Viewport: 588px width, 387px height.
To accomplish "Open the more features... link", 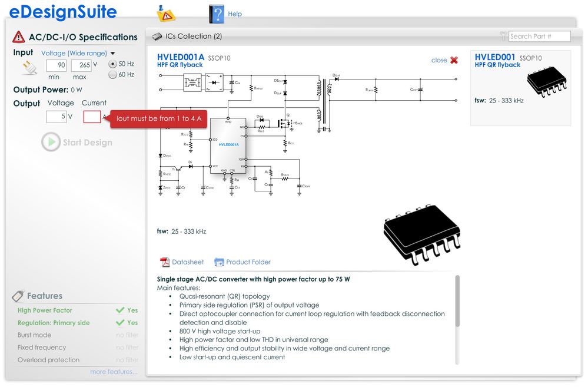I will coord(114,372).
